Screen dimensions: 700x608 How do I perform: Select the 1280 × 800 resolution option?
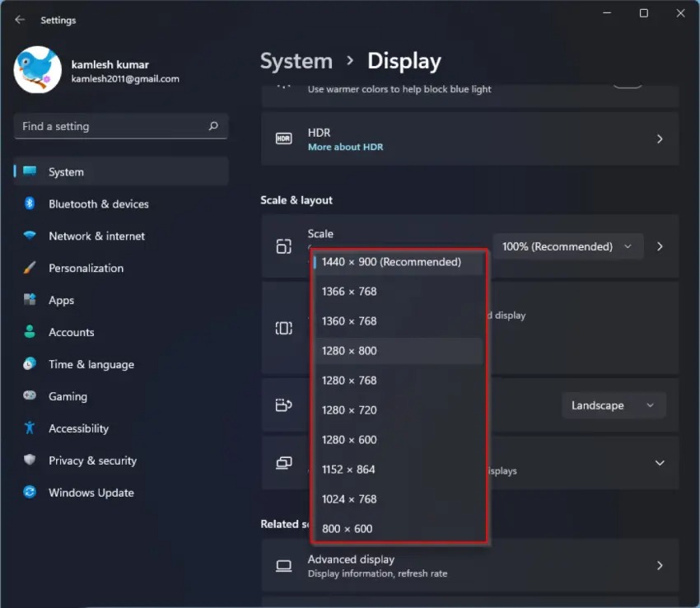[350, 350]
